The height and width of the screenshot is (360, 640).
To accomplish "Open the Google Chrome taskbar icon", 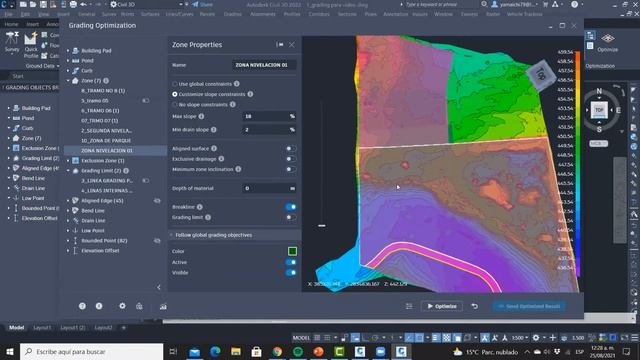I will pos(277,351).
